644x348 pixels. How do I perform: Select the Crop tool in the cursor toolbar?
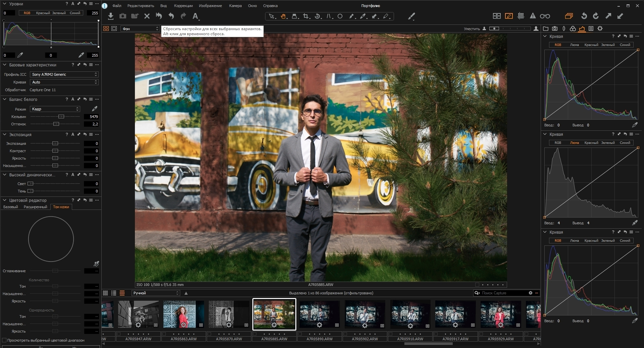(x=305, y=16)
